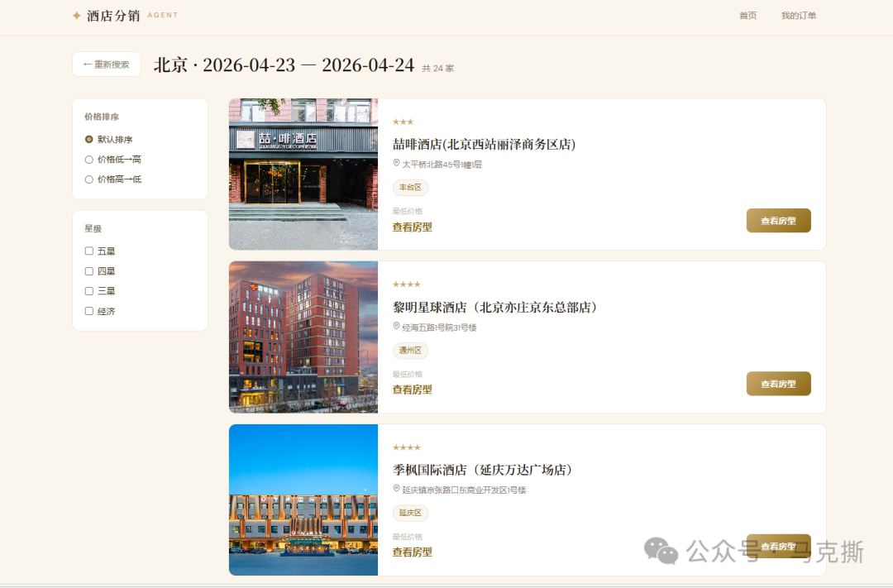Click the four-star rating icons on 黎明星球酒店 card
The width and height of the screenshot is (893, 588).
(405, 284)
